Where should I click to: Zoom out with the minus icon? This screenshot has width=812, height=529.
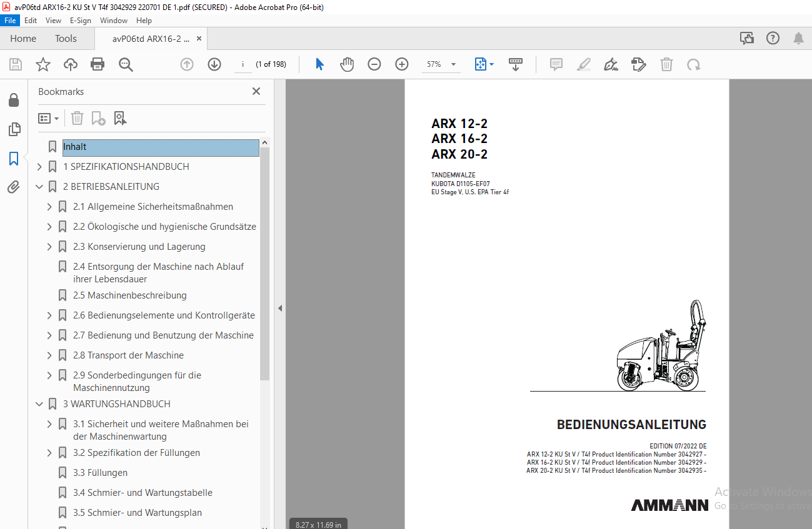(x=374, y=64)
